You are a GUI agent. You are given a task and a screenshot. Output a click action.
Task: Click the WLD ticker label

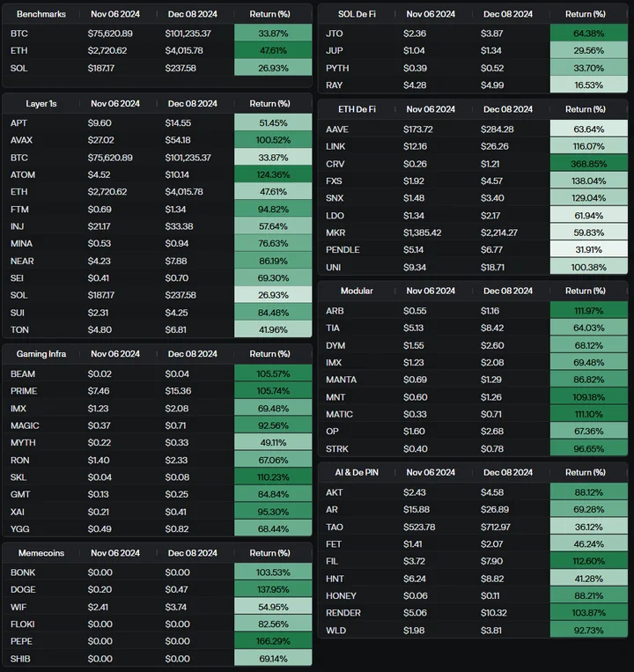point(335,631)
